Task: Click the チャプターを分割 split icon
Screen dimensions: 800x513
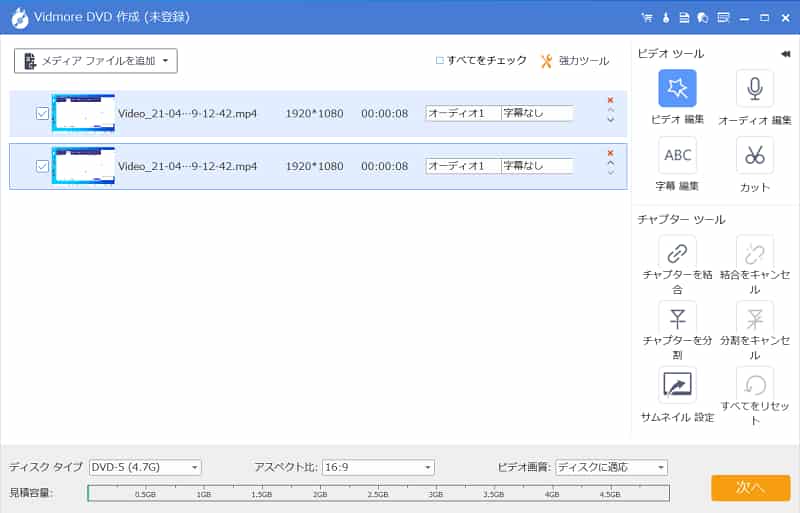Action: 677,319
